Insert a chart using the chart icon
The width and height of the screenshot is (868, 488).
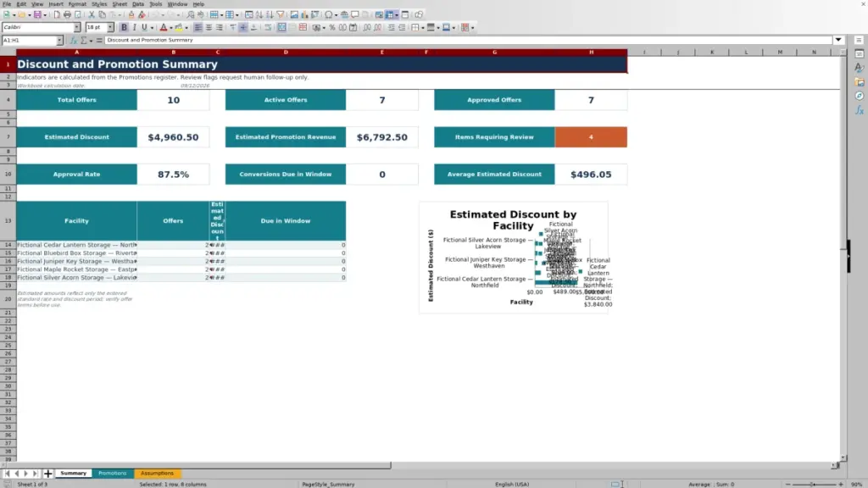coord(304,15)
